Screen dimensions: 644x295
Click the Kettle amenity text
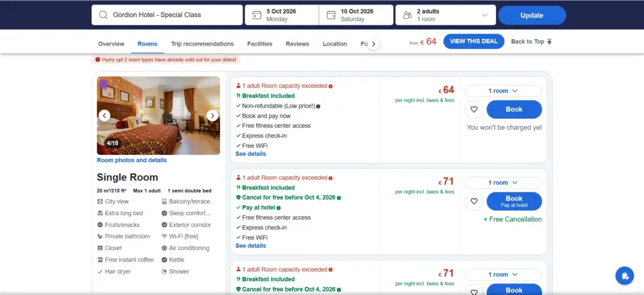[x=177, y=260]
